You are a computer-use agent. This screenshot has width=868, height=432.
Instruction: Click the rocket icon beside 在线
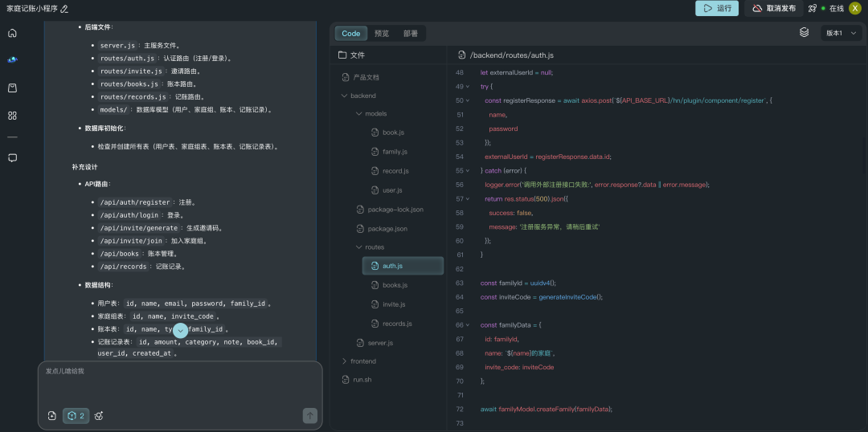812,8
